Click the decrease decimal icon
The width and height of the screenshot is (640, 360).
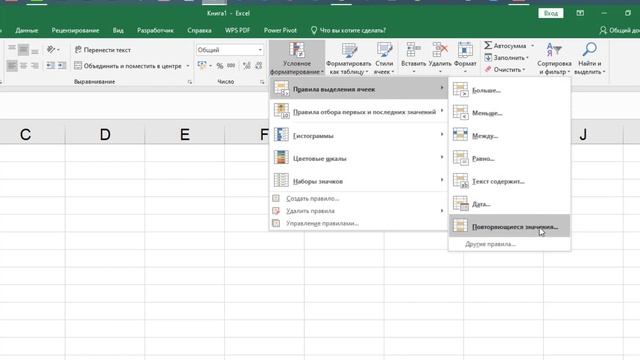[258, 66]
